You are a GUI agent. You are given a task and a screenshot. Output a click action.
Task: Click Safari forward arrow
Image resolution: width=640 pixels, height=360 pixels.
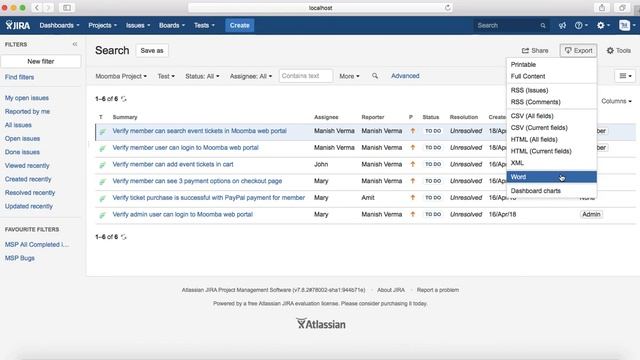pyautogui.click(x=48, y=8)
